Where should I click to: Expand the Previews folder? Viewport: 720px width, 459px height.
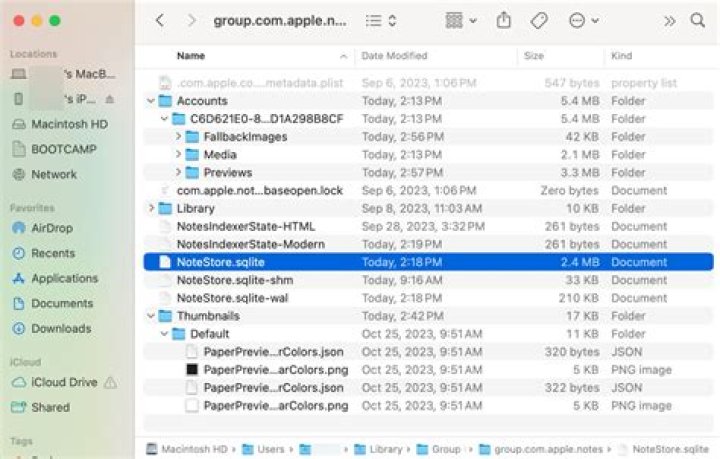click(x=179, y=172)
